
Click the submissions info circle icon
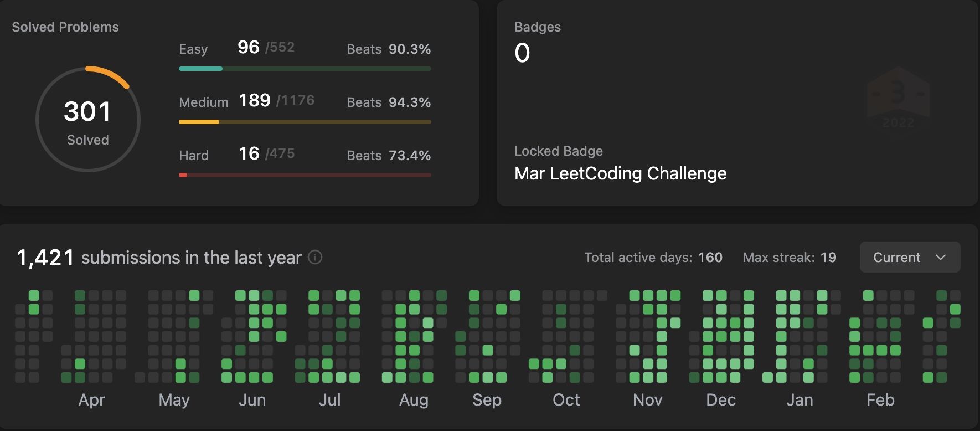click(x=315, y=257)
